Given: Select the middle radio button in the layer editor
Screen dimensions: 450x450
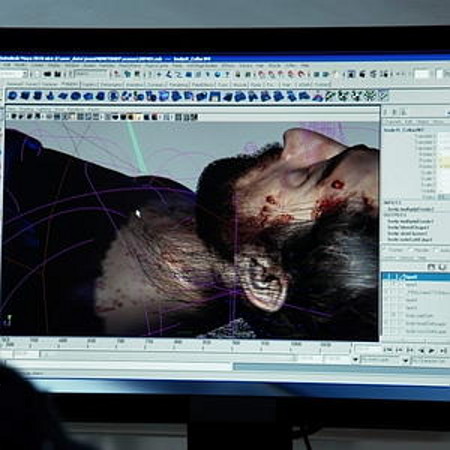Looking at the screenshot, I should tap(410, 250).
